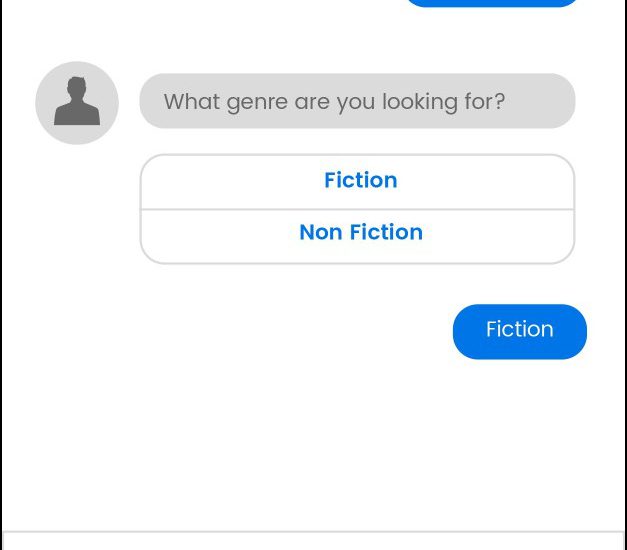The height and width of the screenshot is (550, 627).
Task: Click the previously sent message bubble at top edge
Action: click(491, 3)
